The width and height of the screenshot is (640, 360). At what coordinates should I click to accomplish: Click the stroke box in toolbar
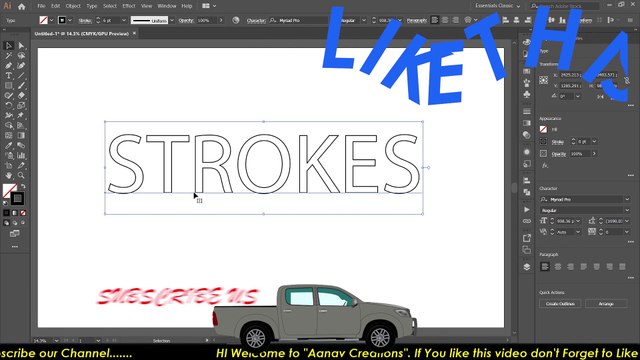click(x=17, y=198)
